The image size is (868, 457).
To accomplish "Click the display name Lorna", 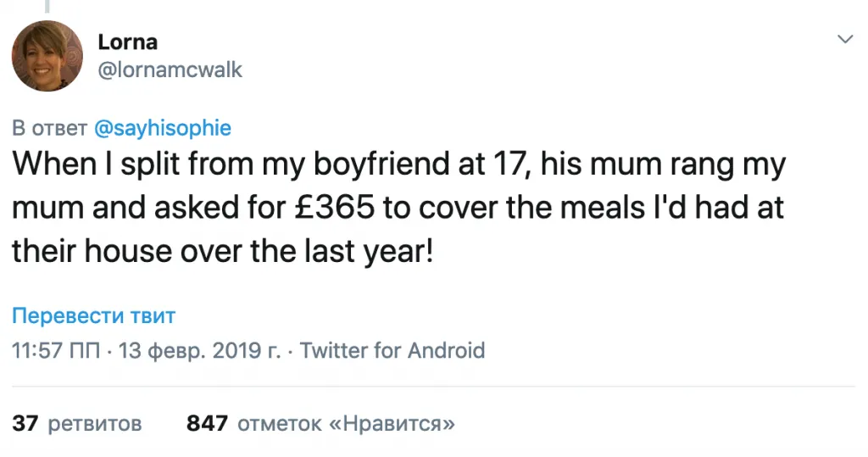I will [127, 42].
